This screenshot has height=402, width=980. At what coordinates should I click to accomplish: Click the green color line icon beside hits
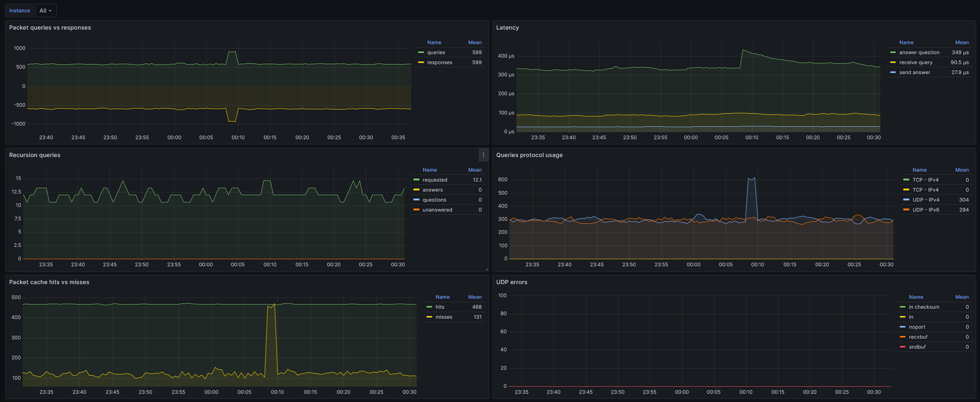click(x=429, y=307)
